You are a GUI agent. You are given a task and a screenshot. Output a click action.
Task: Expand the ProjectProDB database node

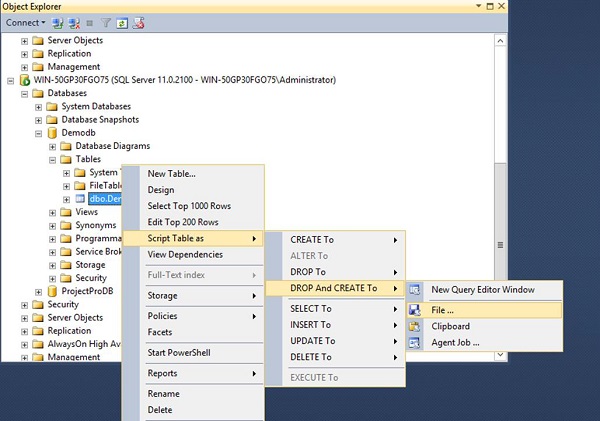click(x=39, y=291)
